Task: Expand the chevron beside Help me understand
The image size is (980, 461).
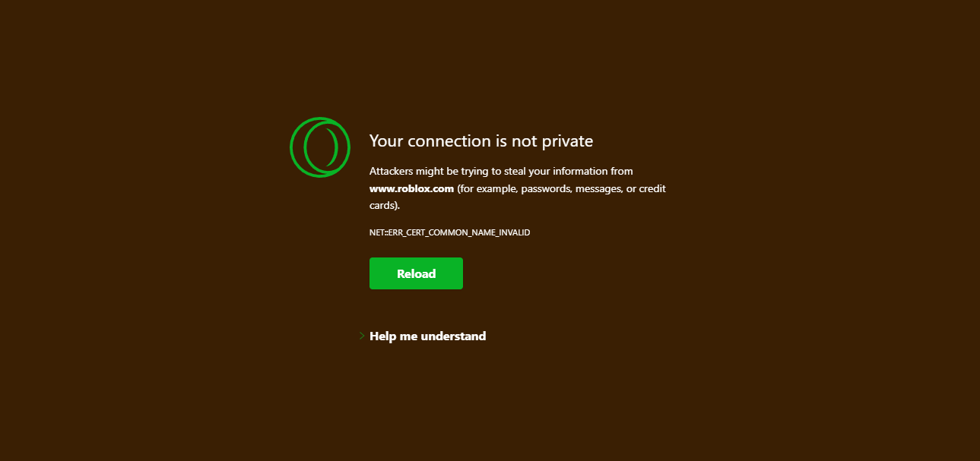Action: (362, 336)
